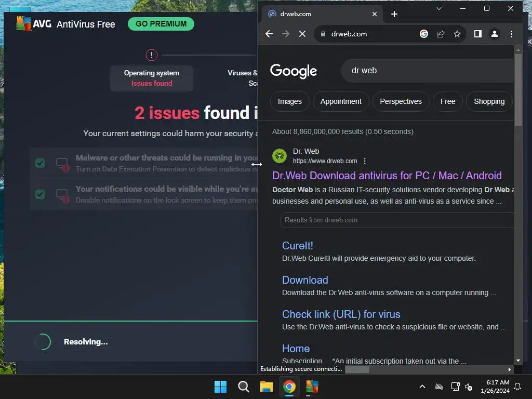This screenshot has height=399, width=532.
Task: Open the Home sitelink
Action: pos(296,349)
